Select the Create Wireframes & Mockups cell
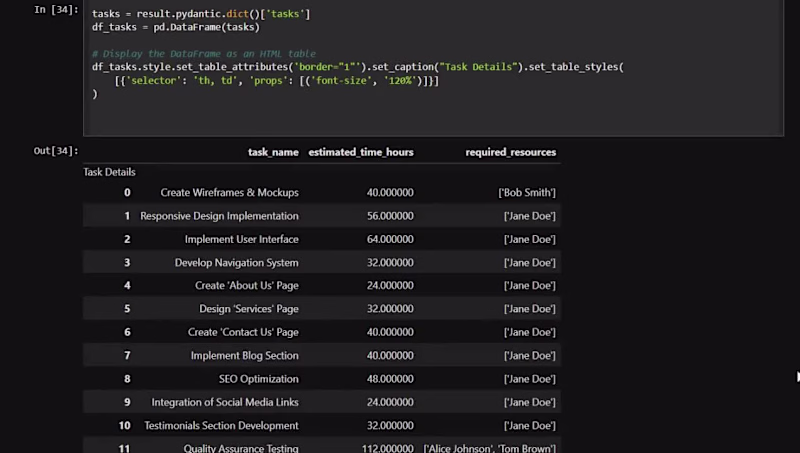Image resolution: width=800 pixels, height=453 pixels. coord(229,192)
